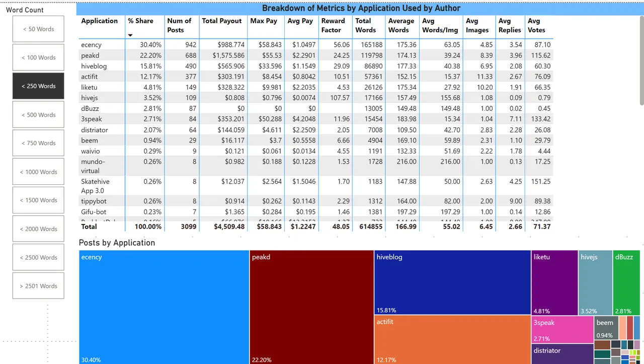Select the pink 3speak treemap block
The height and width of the screenshot is (364, 644).
562,330
